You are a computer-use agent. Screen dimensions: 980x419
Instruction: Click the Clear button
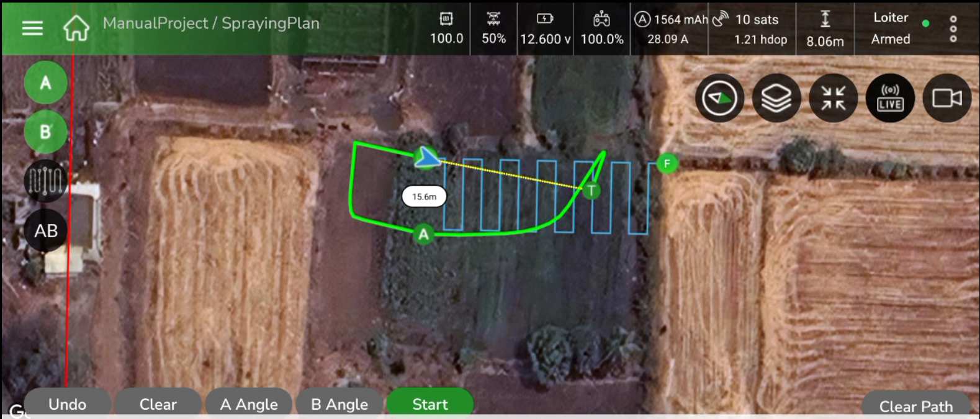(x=158, y=403)
